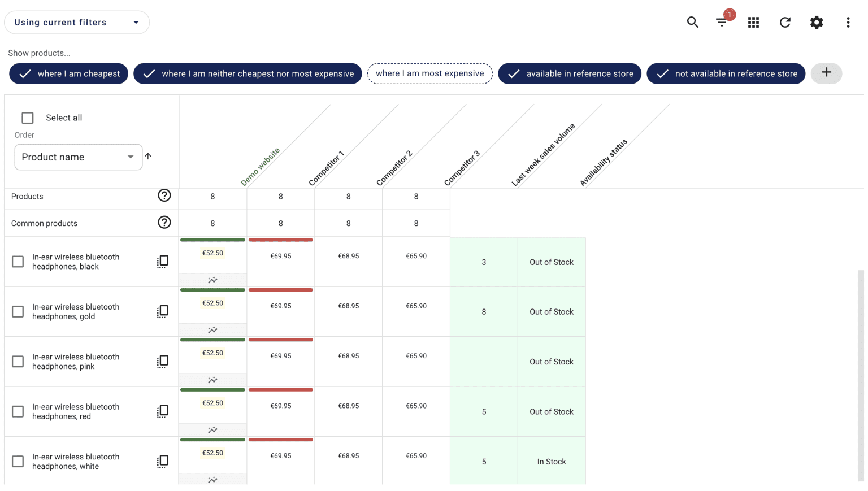Image resolution: width=868 pixels, height=491 pixels.
Task: Click copy icon for pink headphones row
Action: coord(163,361)
